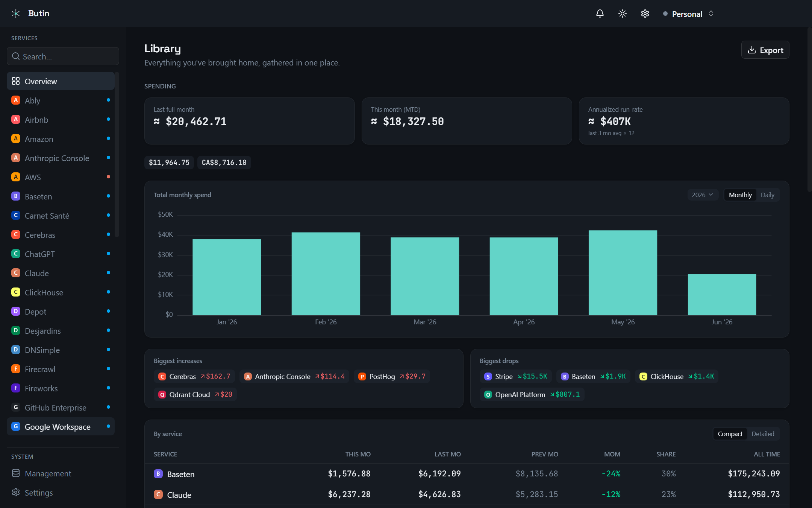Screen dimensions: 812x508
Task: Open Baseten biggest drop chip
Action: pyautogui.click(x=593, y=376)
